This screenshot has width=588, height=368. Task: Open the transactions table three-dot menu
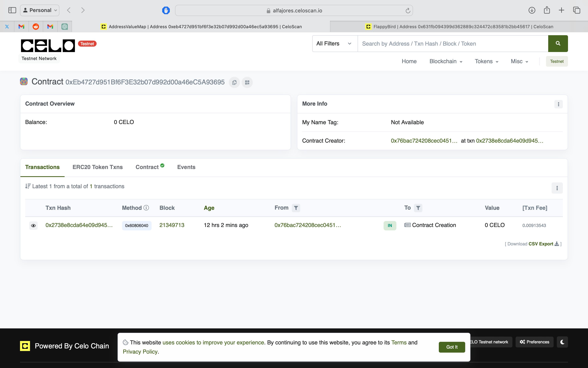tap(557, 188)
